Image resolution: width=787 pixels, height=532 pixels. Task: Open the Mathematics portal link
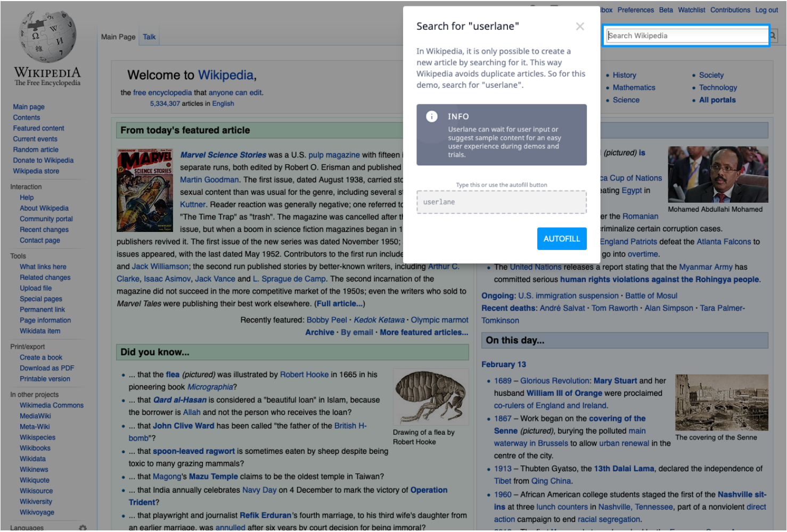point(634,87)
